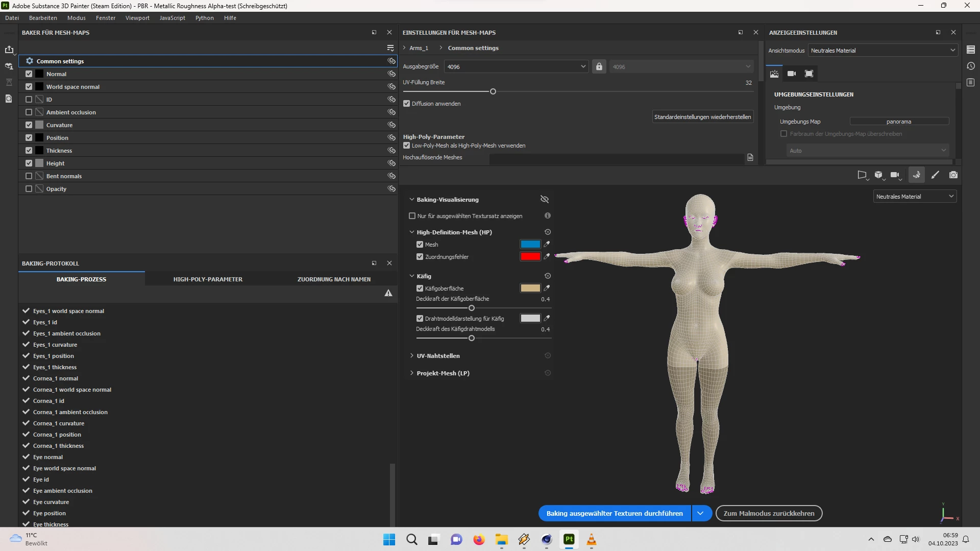Open the viewport Neutrales Material dropdown

tap(915, 197)
